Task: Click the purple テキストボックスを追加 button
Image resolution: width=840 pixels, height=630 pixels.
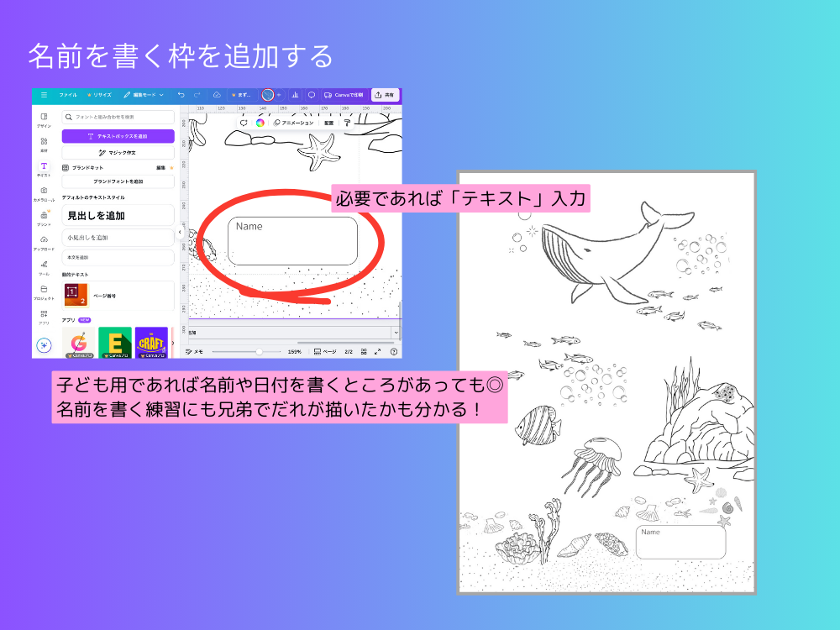Action: click(118, 135)
